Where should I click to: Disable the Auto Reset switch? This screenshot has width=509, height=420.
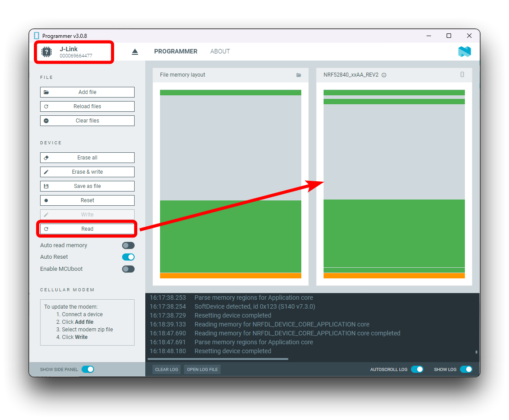coord(128,257)
